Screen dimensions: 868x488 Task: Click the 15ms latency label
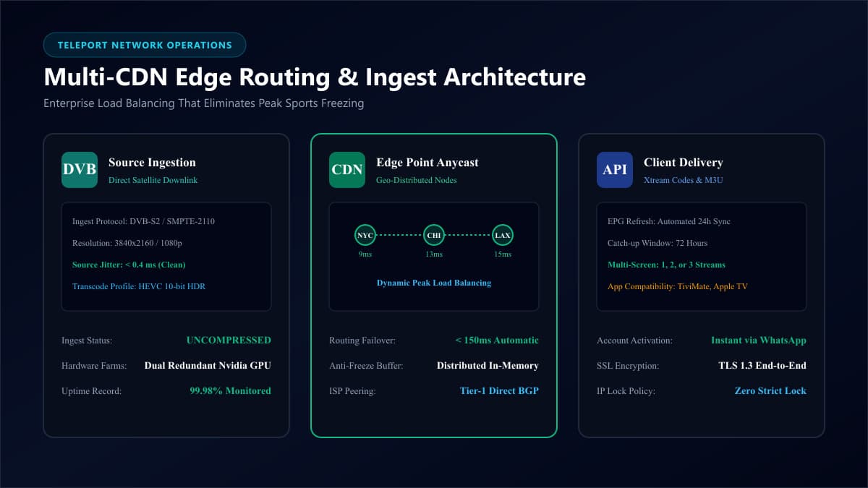pos(503,254)
